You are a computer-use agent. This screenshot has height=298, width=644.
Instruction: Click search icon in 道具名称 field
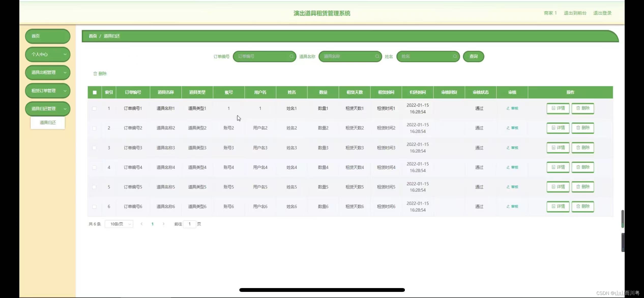[x=377, y=56]
